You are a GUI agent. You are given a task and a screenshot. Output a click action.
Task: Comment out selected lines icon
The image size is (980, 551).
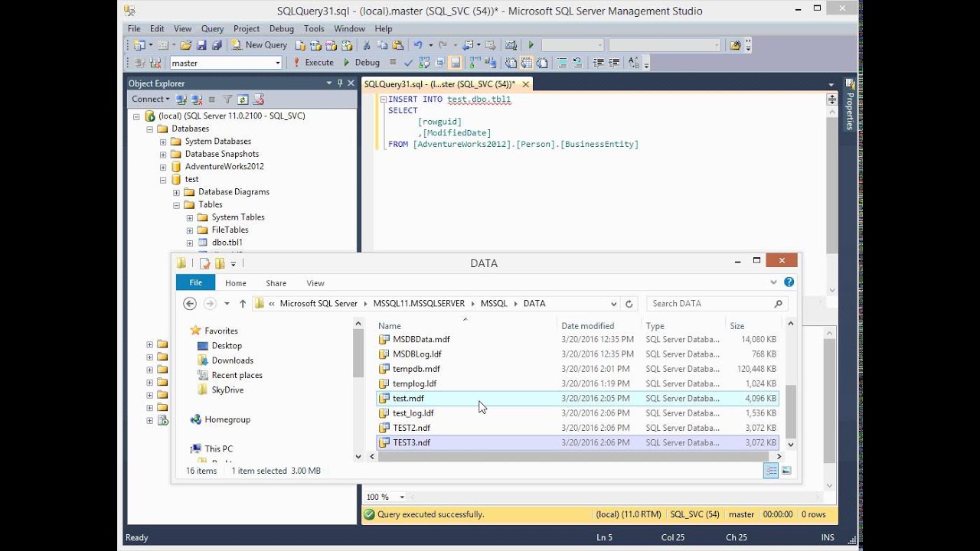[561, 63]
